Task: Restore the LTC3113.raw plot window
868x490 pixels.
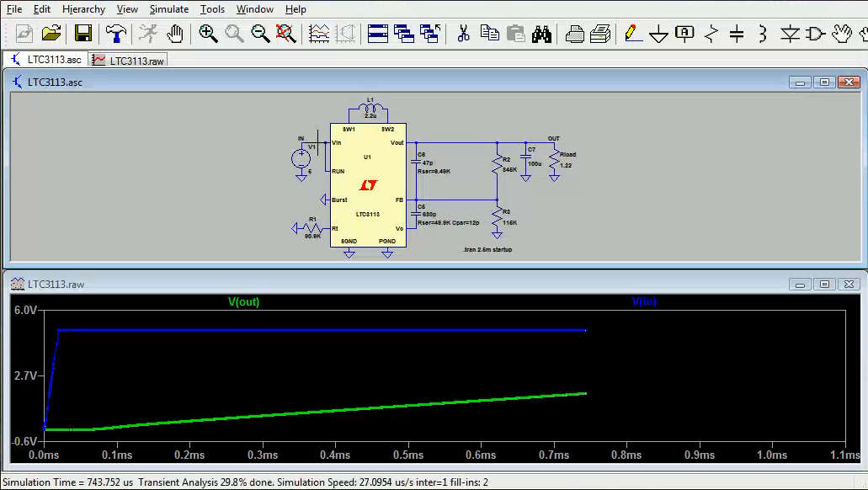Action: click(824, 284)
